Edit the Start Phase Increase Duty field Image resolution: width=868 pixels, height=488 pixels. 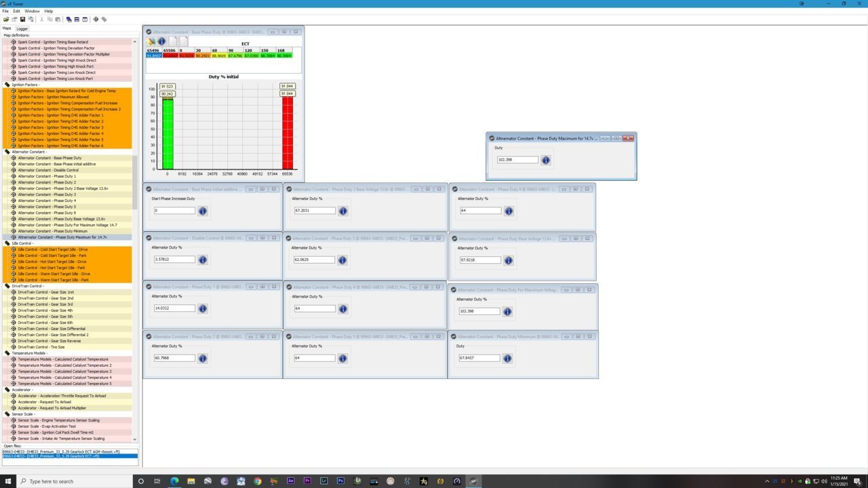click(174, 211)
